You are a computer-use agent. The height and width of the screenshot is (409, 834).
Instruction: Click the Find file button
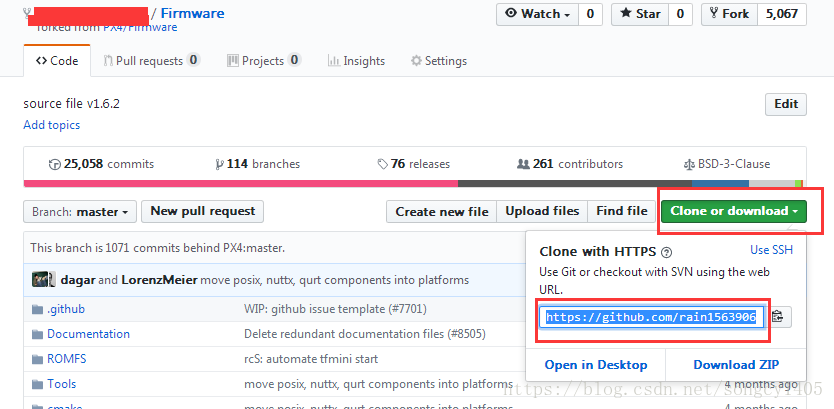[x=622, y=212]
